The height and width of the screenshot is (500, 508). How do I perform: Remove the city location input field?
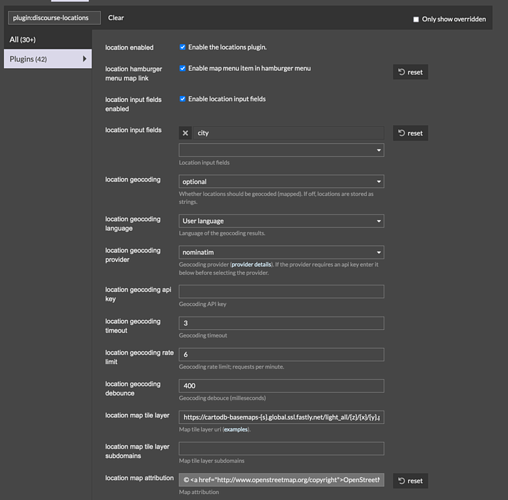tap(185, 133)
